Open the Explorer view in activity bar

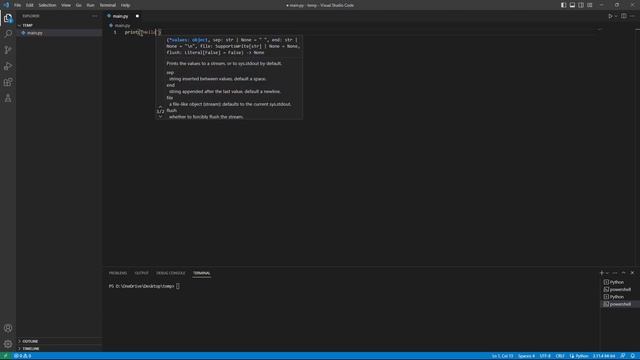point(8,18)
